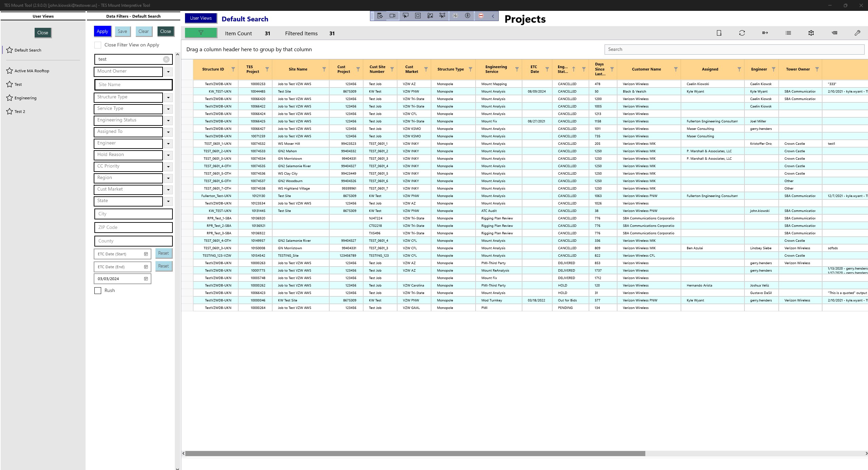The image size is (868, 470).
Task: Open accessibility scan person icon
Action: pos(467,16)
